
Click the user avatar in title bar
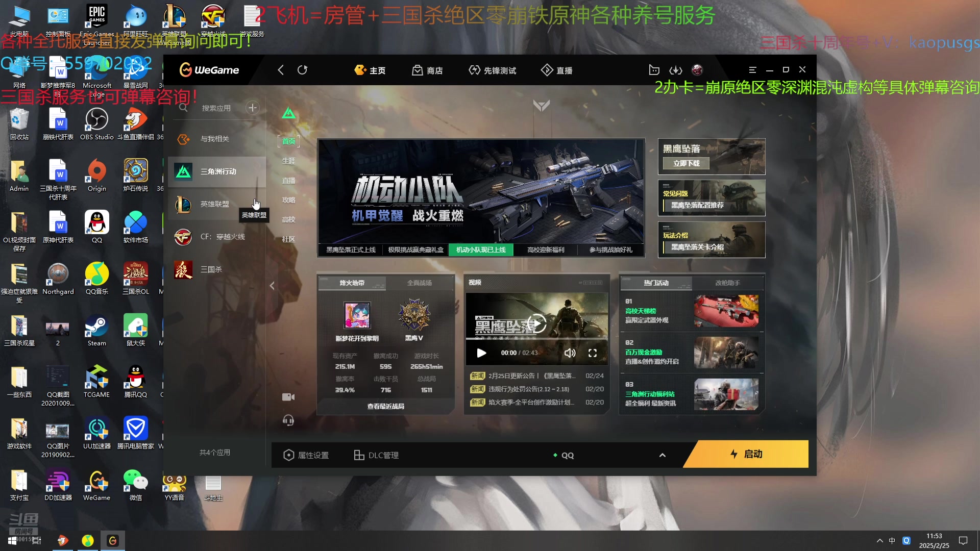pyautogui.click(x=697, y=70)
